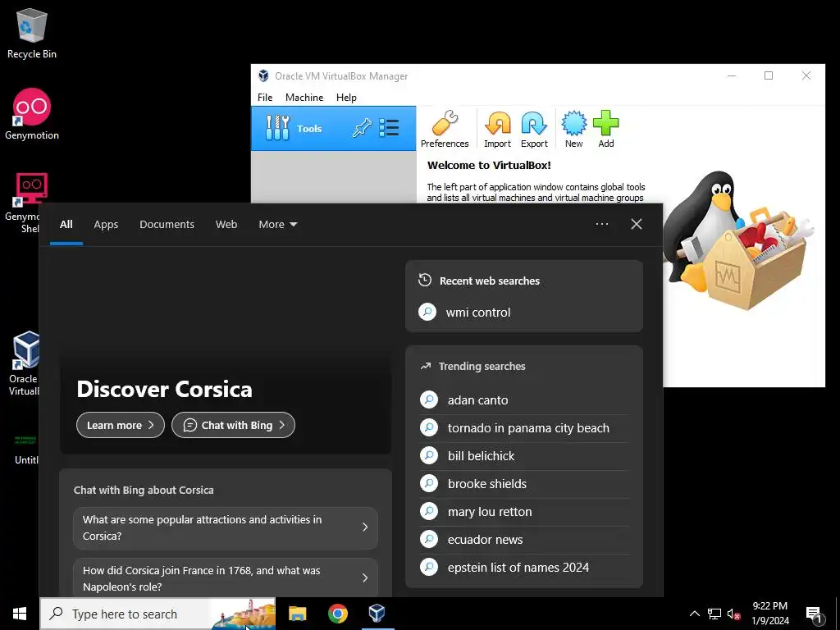Open the Help menu in VirtualBox
The height and width of the screenshot is (630, 840).
click(x=346, y=98)
